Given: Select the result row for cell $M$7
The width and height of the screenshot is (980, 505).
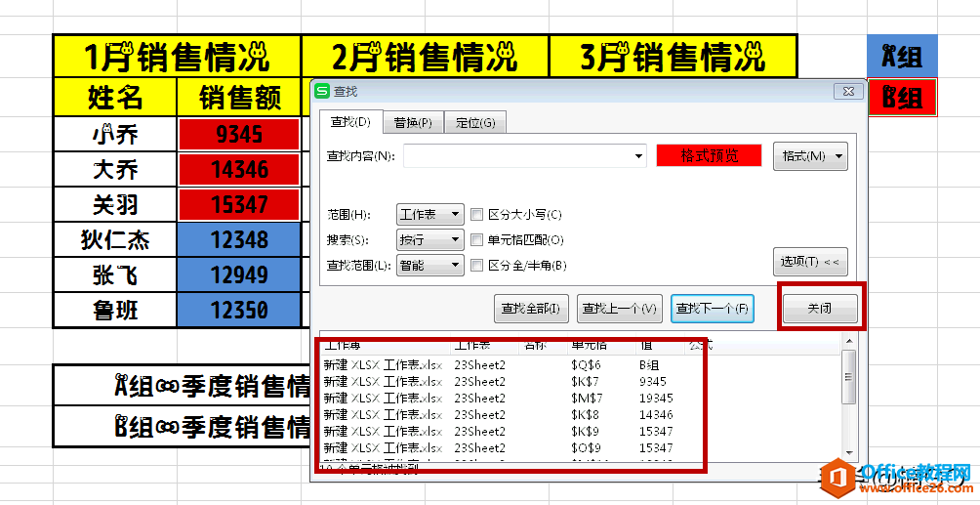Looking at the screenshot, I should point(581,398).
